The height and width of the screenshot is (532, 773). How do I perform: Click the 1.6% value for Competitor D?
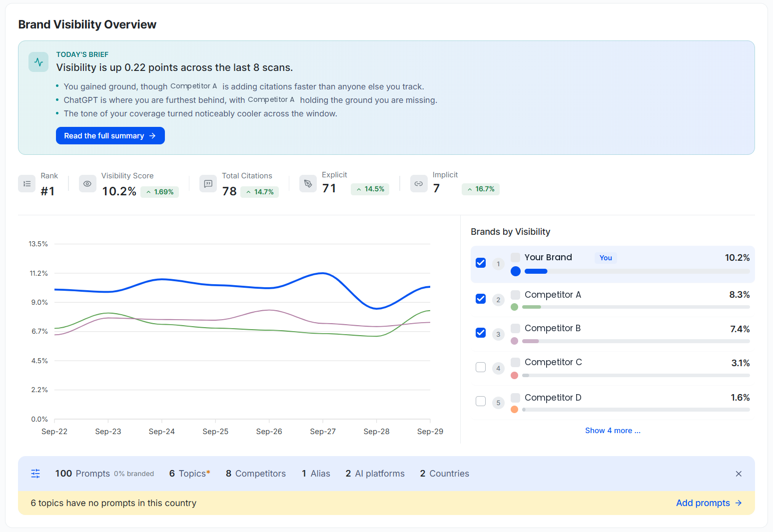click(740, 398)
